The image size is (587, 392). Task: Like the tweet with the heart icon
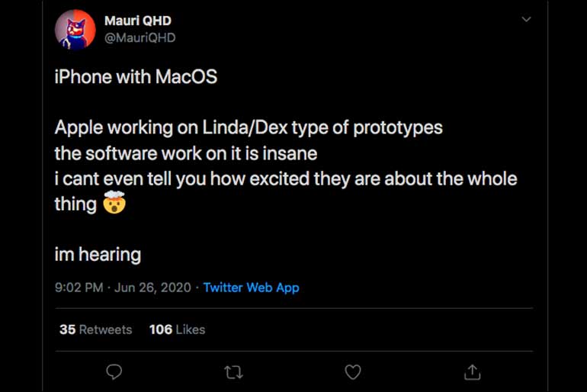[x=352, y=371]
